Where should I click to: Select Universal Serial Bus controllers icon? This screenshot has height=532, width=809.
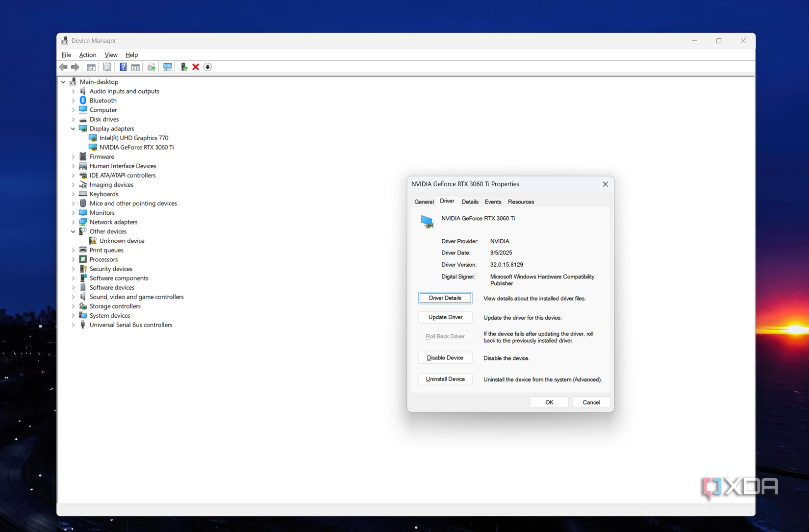coord(83,325)
